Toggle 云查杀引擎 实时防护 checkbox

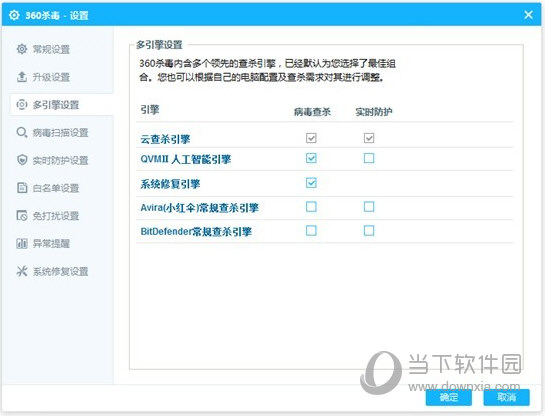(369, 138)
